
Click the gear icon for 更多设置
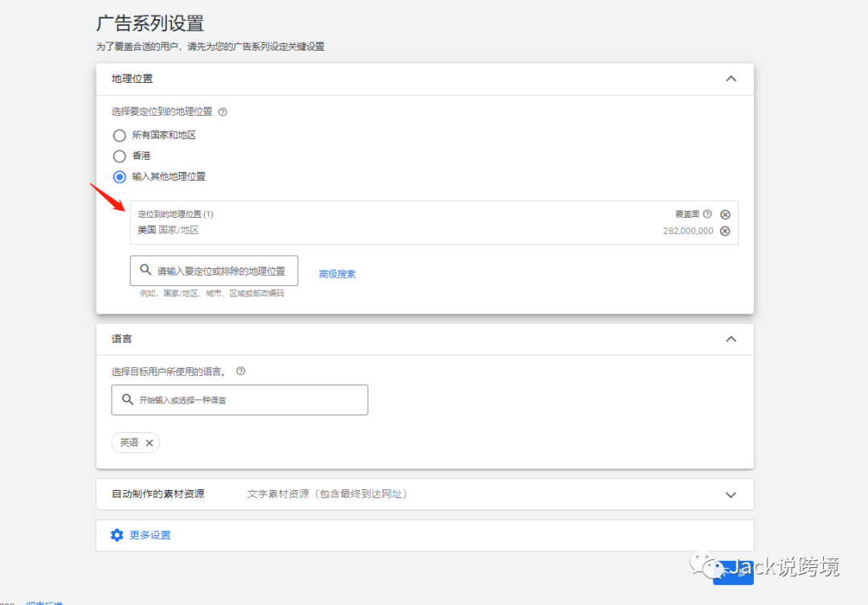coord(117,535)
